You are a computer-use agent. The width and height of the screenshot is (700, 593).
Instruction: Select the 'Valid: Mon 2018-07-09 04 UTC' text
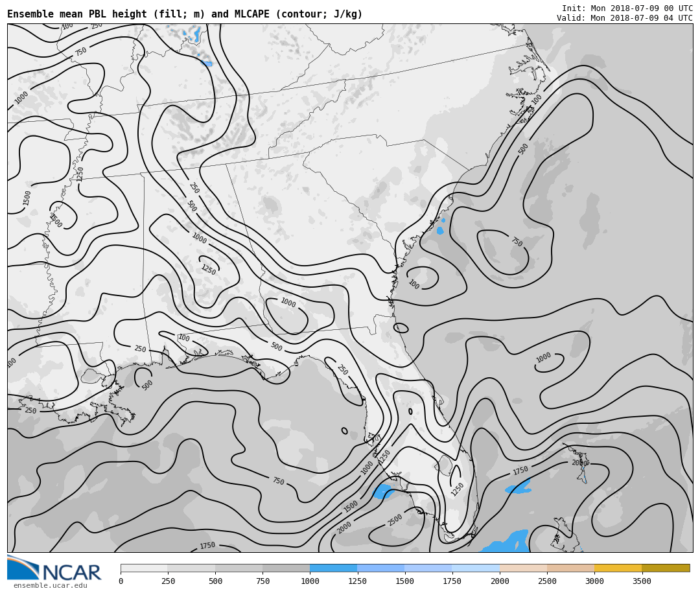(x=625, y=18)
